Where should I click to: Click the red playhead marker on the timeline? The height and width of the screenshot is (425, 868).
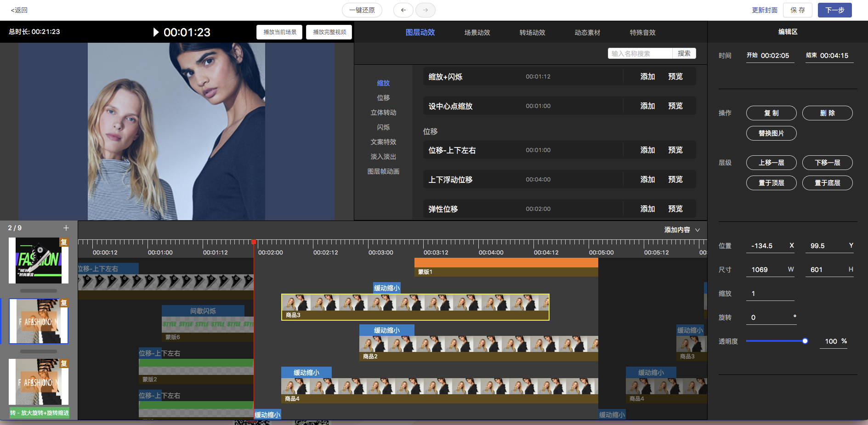click(x=254, y=242)
